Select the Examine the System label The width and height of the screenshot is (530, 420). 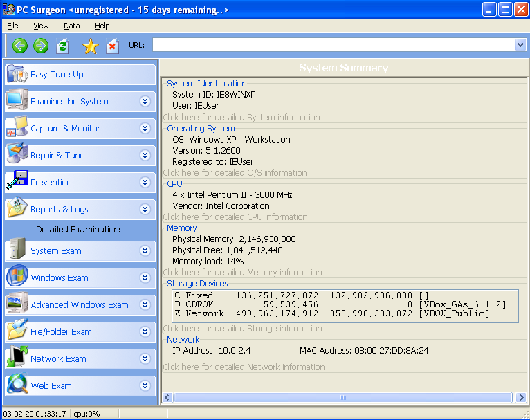[70, 101]
